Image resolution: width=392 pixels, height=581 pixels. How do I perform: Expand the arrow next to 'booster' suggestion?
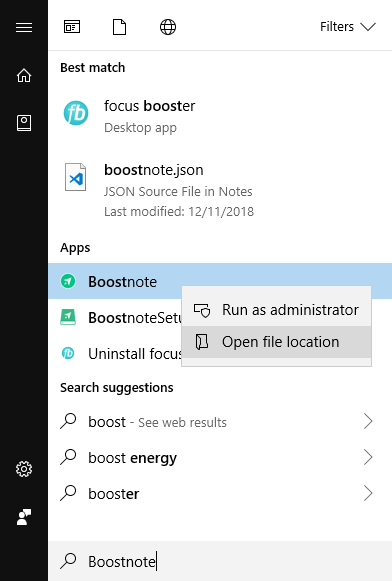(x=368, y=493)
